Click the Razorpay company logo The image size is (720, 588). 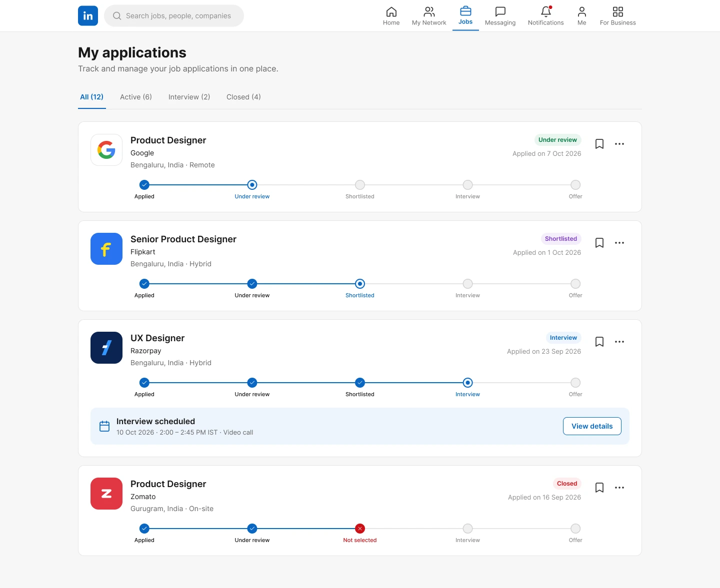[106, 348]
